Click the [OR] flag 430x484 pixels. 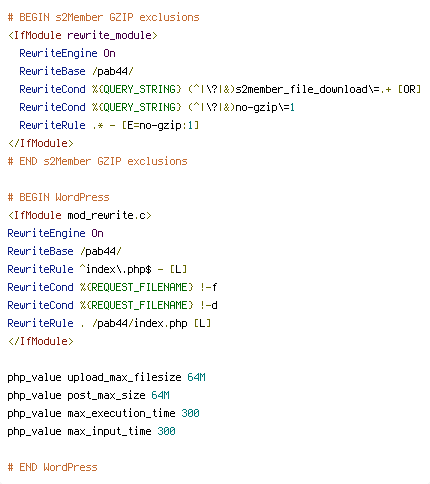[x=410, y=89]
